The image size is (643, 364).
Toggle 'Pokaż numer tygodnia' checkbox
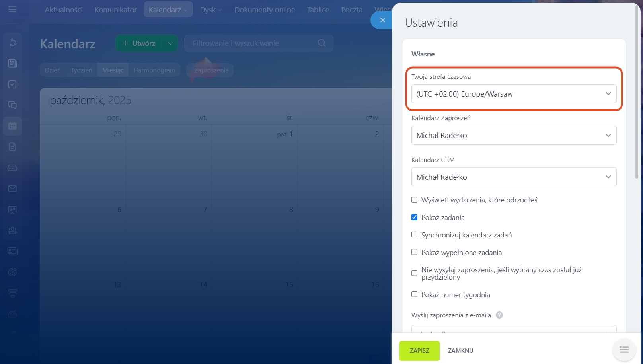(x=414, y=294)
